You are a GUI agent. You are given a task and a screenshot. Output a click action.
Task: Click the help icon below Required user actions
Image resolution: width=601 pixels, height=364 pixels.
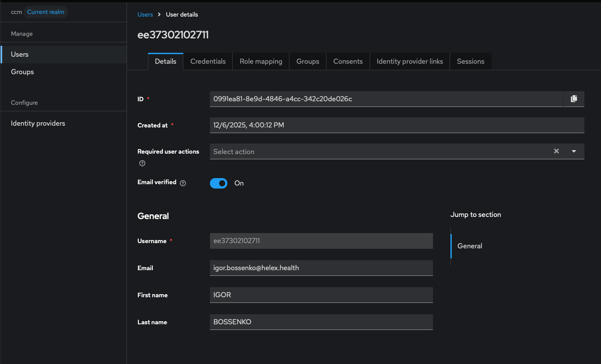[x=142, y=163]
